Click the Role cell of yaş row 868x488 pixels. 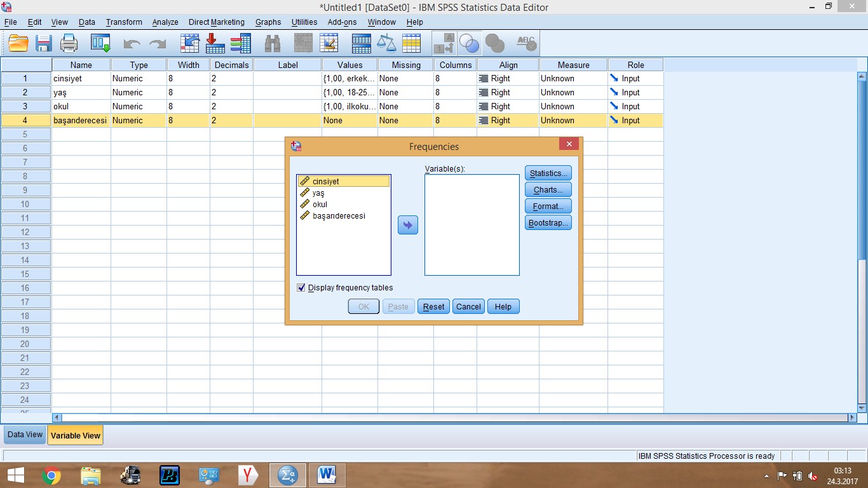click(635, 93)
